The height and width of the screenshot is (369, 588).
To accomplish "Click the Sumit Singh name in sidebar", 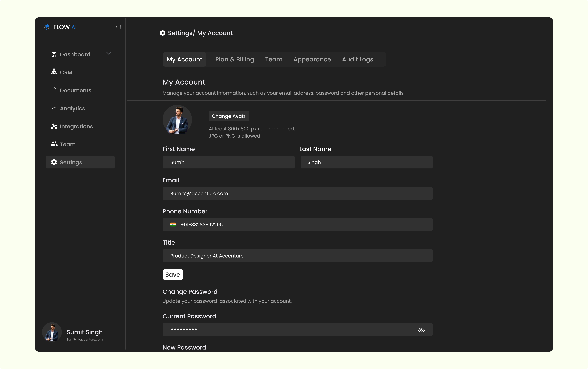I will tap(84, 332).
